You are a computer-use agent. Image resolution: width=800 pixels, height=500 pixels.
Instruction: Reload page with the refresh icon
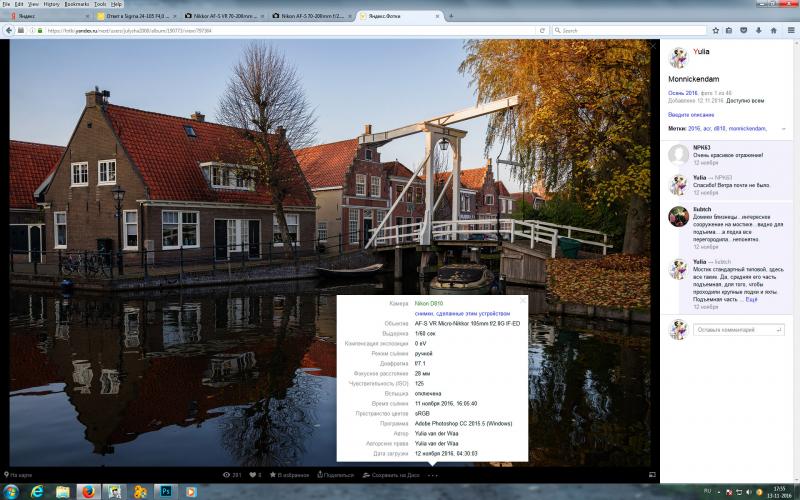pos(542,31)
